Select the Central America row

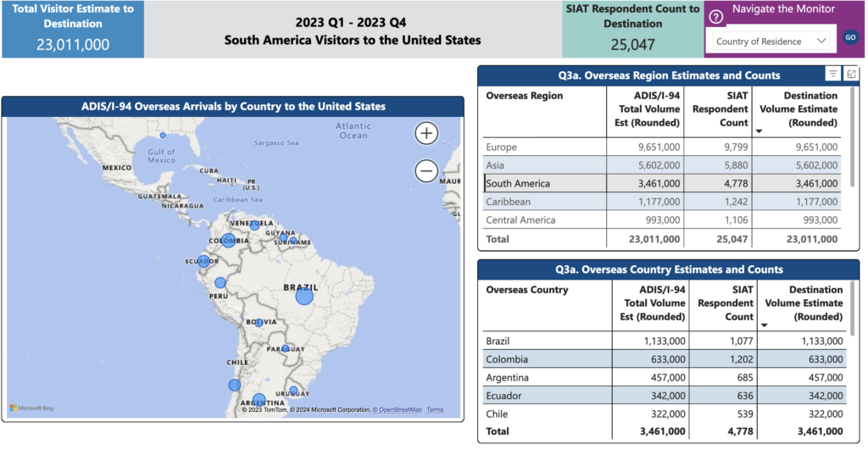click(x=662, y=220)
